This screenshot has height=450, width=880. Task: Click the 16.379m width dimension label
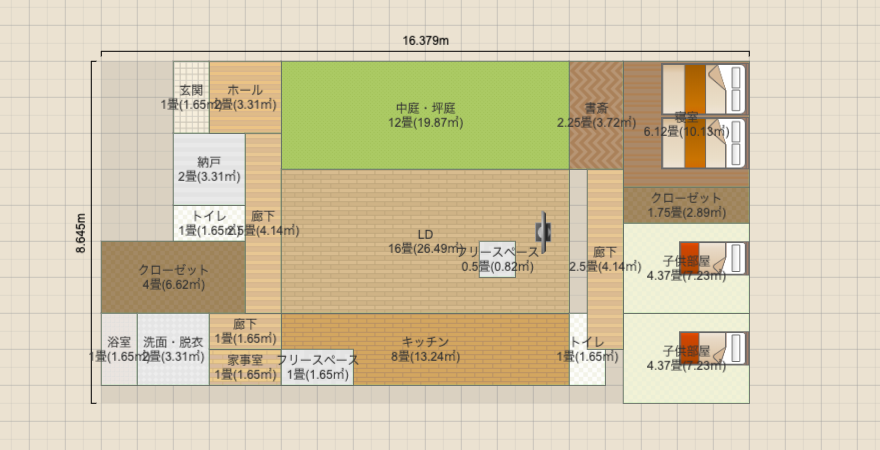[425, 40]
